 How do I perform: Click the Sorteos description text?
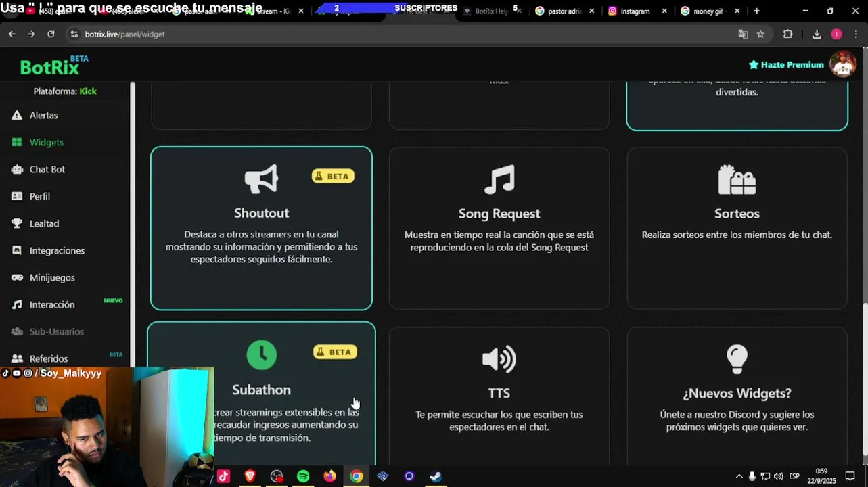point(737,235)
